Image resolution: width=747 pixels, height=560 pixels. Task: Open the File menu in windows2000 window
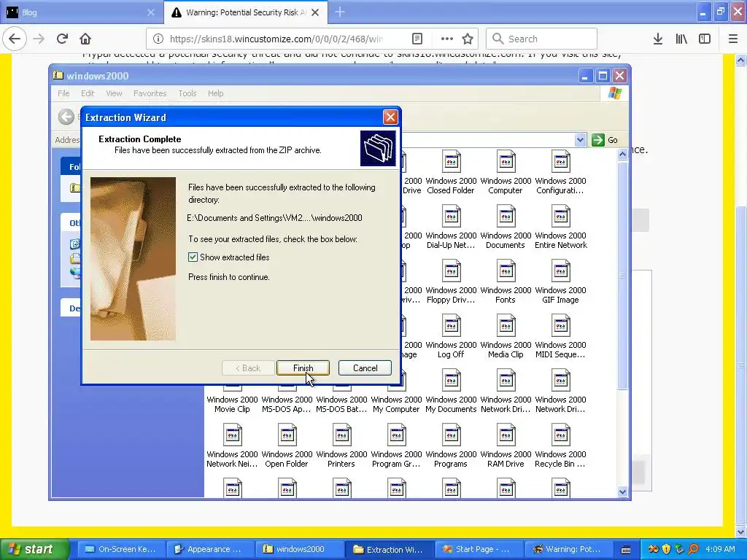pyautogui.click(x=63, y=93)
